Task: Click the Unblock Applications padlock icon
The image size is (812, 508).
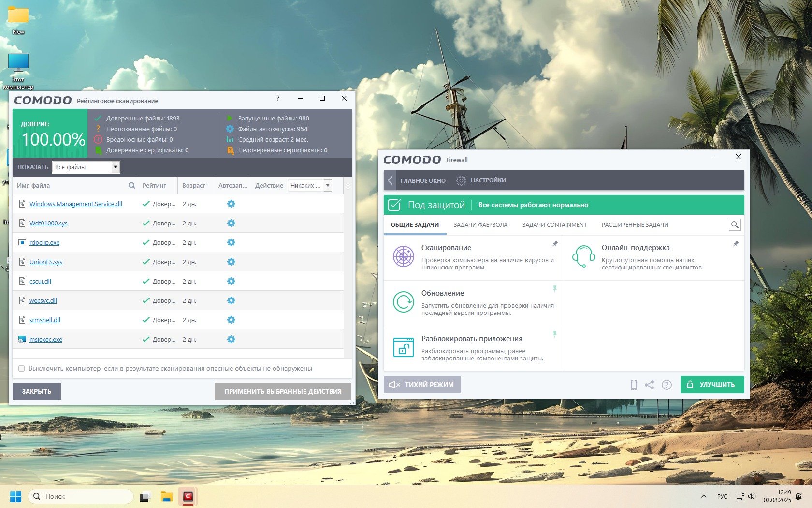Action: 403,347
